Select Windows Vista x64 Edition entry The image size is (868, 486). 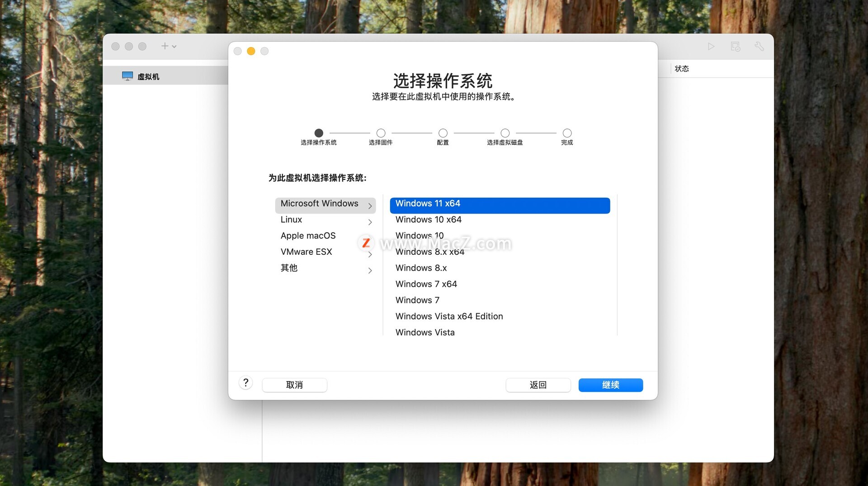[x=500, y=317]
